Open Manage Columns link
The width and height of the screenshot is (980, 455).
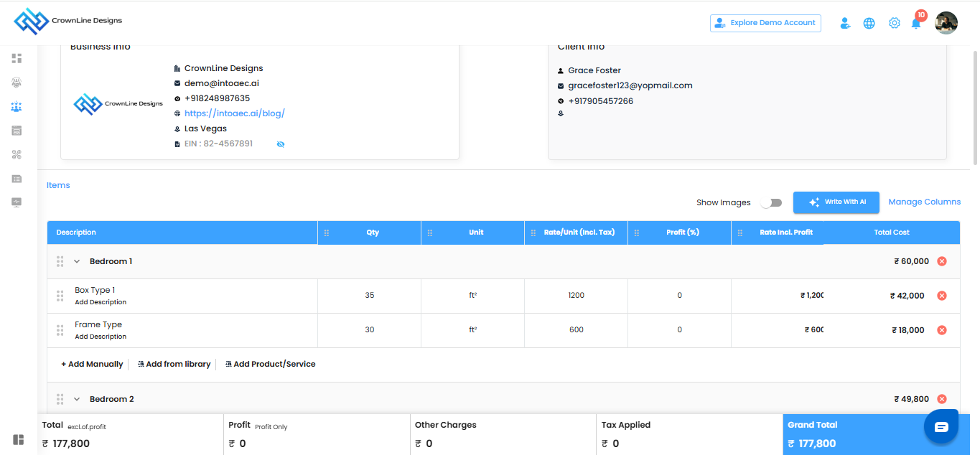click(924, 202)
